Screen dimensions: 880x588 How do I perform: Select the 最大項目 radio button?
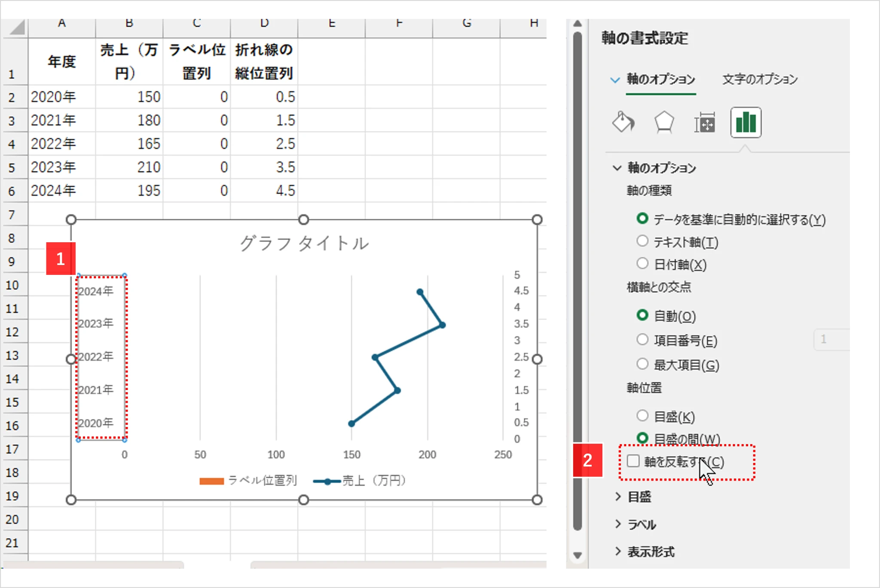pos(642,363)
